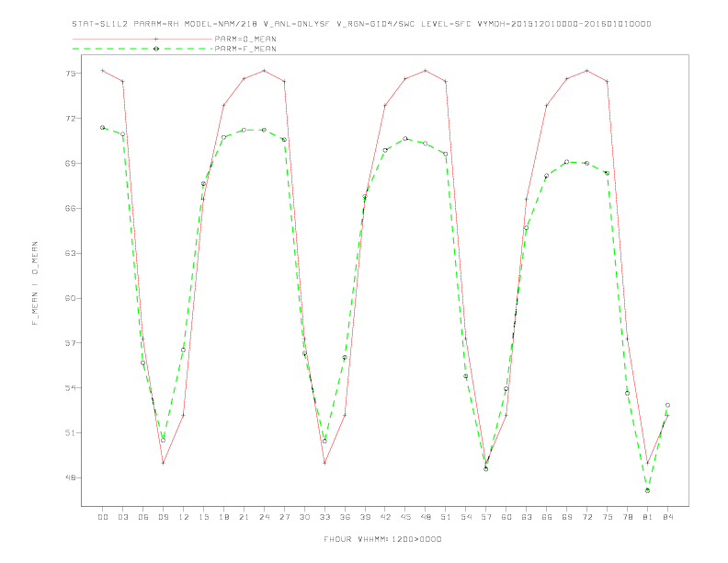This screenshot has height=563, width=728.
Task: Click y-axis tick label '75'
Action: 70,74
